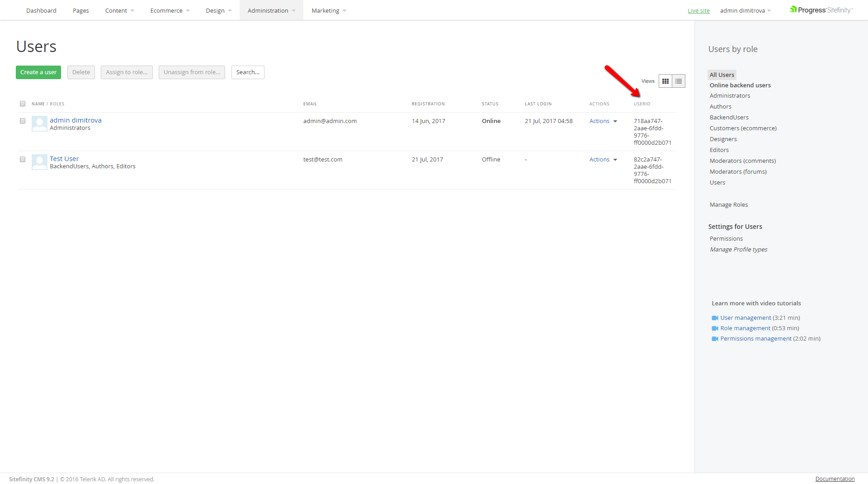Filter users by Administrators role
This screenshot has height=484, width=868.
(730, 96)
